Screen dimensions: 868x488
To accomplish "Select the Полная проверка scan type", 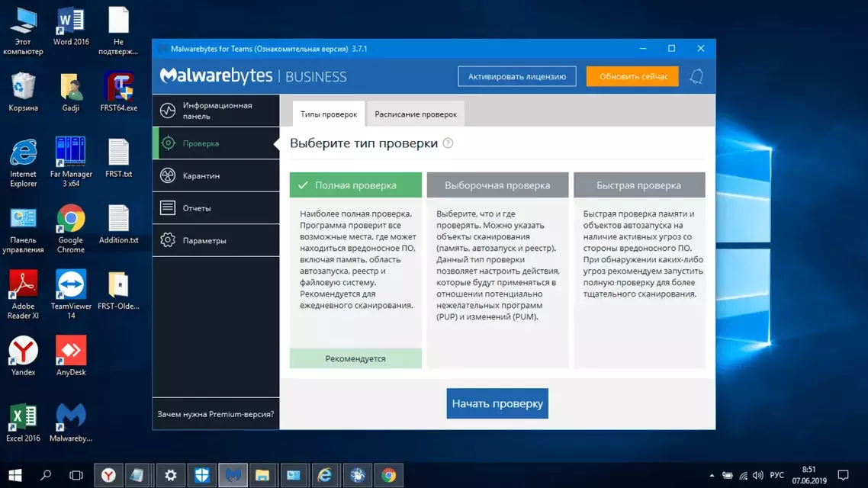I will point(355,185).
